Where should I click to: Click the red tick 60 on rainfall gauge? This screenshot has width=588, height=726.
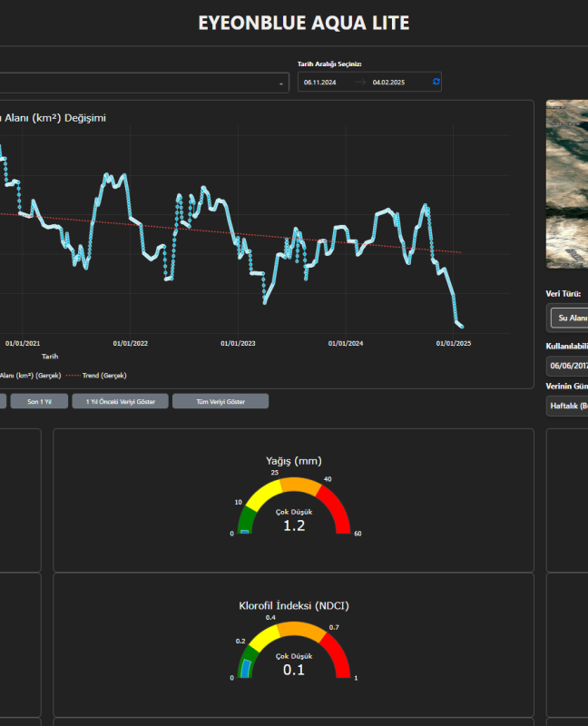[x=358, y=534]
